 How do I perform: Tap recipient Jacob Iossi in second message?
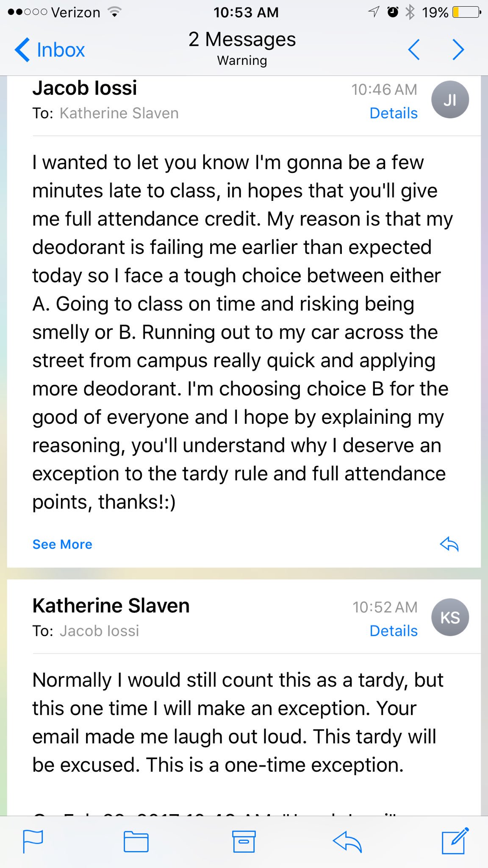[x=99, y=631]
